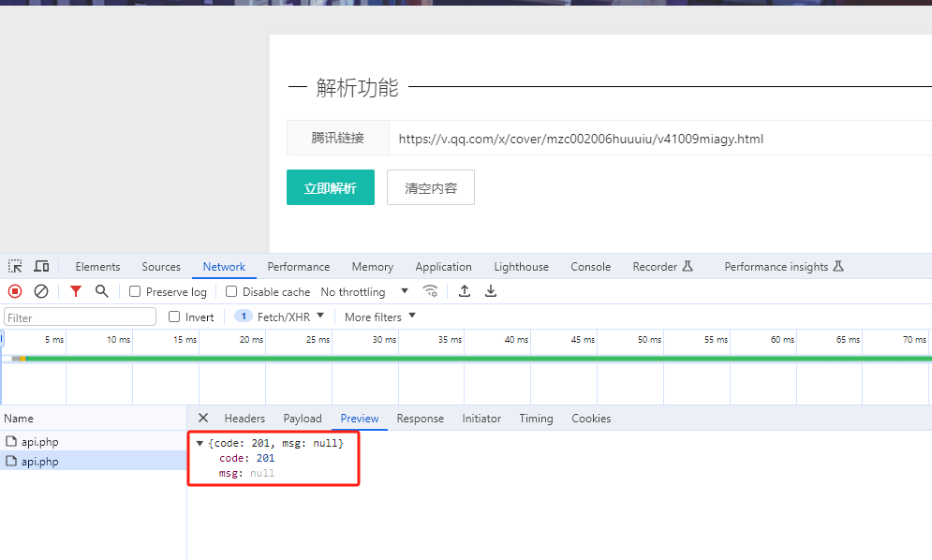Viewport: 932px width, 560px height.
Task: Switch to the Application panel
Action: coord(443,267)
